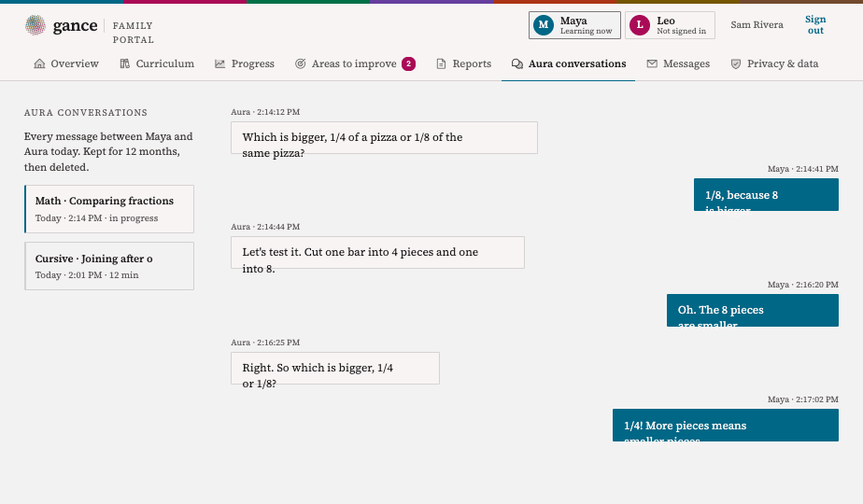Click Aura's message about 1/4 of a pizza
This screenshot has width=863, height=504.
point(384,137)
